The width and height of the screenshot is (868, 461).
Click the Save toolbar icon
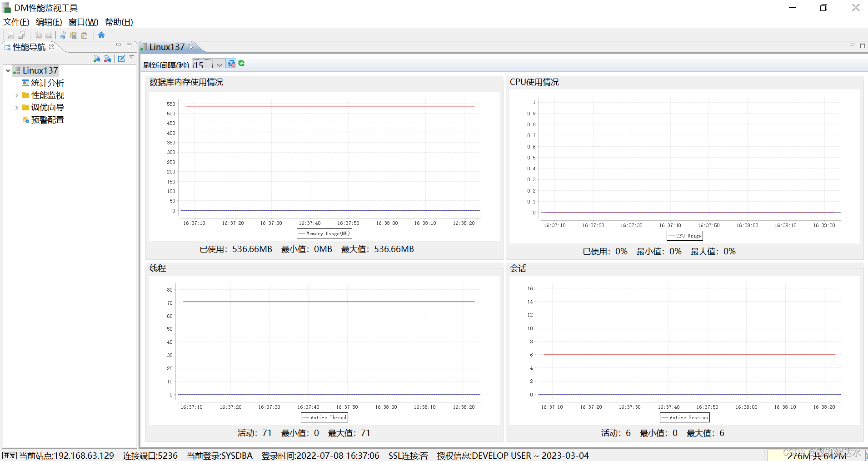click(11, 35)
